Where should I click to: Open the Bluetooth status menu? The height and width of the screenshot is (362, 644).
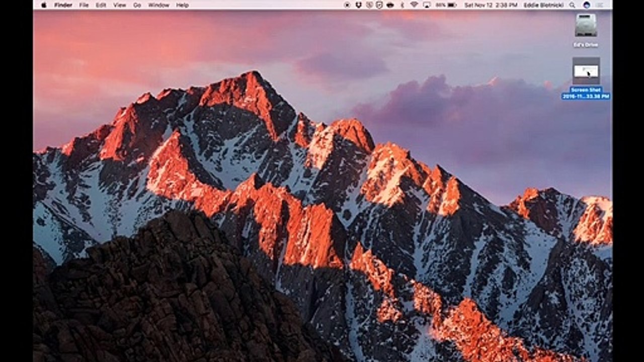(402, 5)
